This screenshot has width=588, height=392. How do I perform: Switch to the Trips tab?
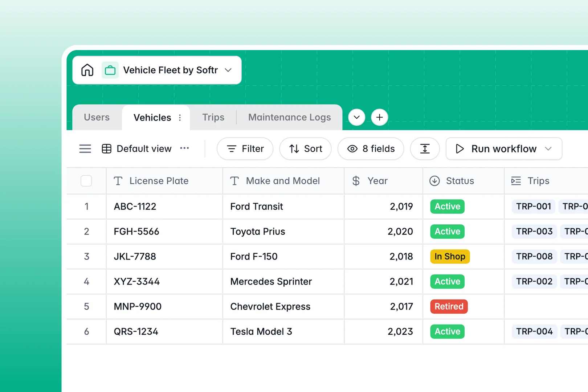[x=213, y=117]
